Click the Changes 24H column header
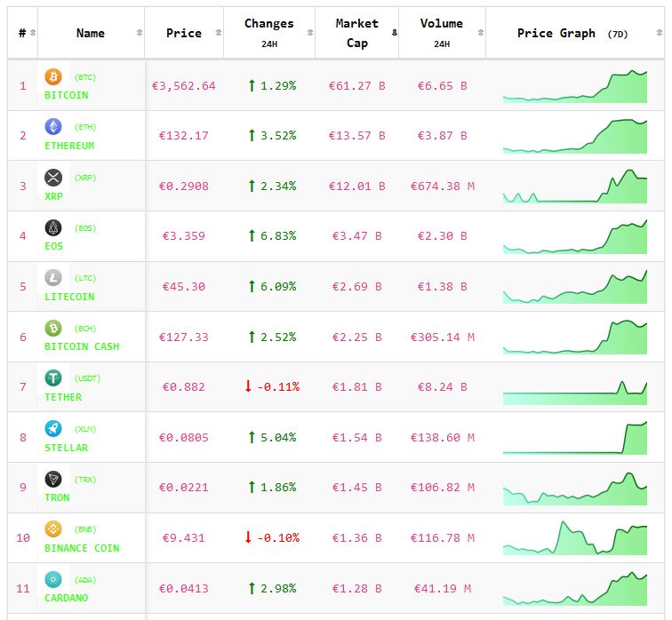The height and width of the screenshot is (620, 672). (x=268, y=33)
